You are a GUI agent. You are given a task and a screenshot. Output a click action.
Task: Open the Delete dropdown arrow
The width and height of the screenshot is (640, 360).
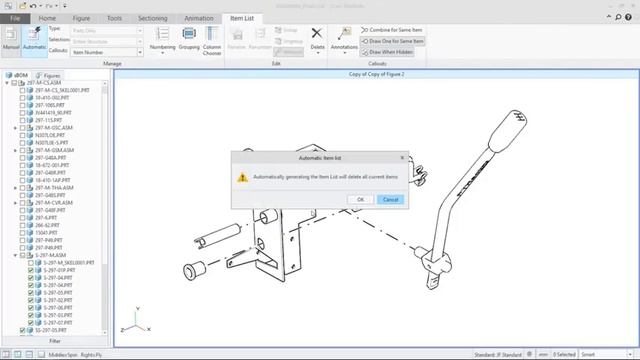click(317, 53)
